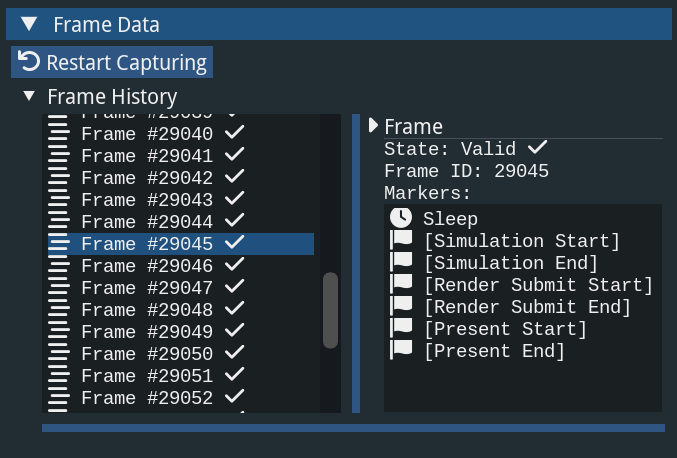Image resolution: width=677 pixels, height=458 pixels.
Task: Click the restart arrow icon on Restart Capturing
Action: 29,62
